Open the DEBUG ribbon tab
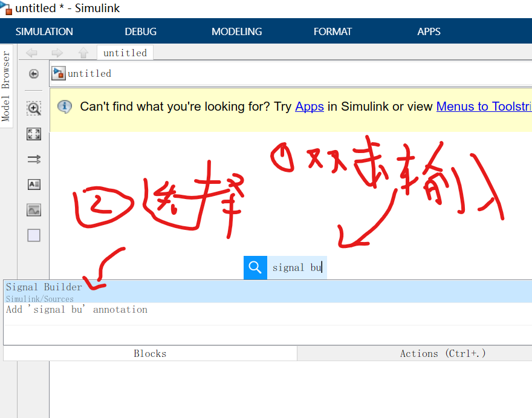 pos(140,31)
